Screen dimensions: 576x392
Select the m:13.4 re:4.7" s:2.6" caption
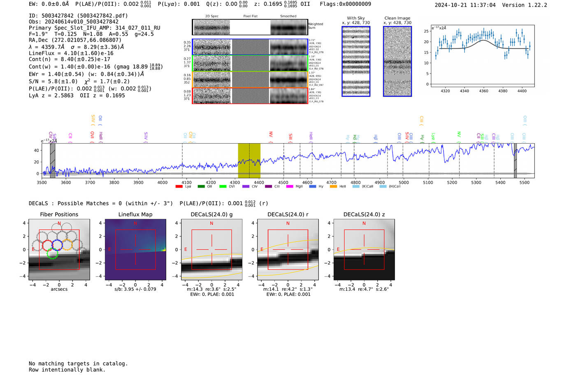(364, 289)
